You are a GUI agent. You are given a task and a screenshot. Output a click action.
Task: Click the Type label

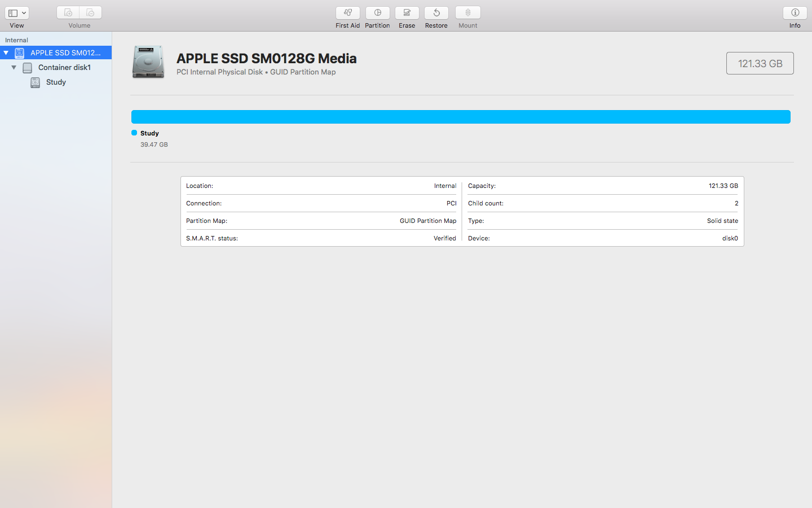pos(476,221)
